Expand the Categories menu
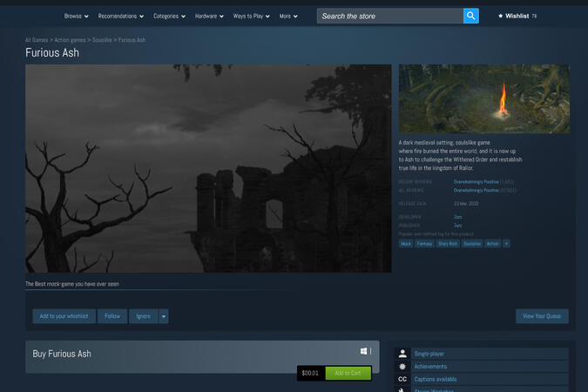 point(169,17)
